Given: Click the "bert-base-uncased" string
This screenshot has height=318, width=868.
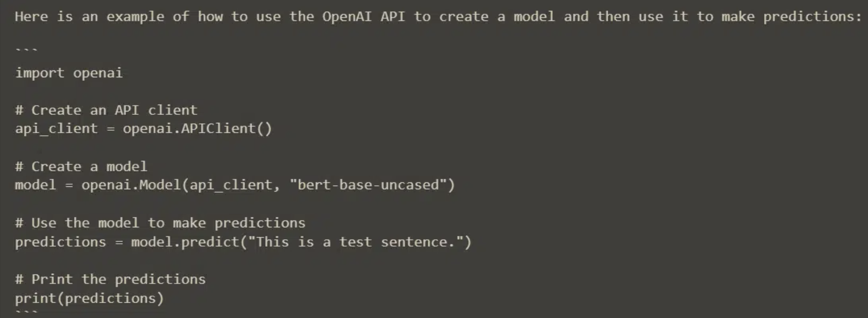Looking at the screenshot, I should tap(371, 185).
